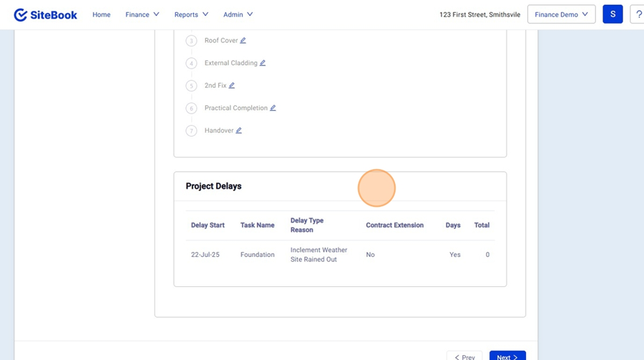Expand the Finance menu
The height and width of the screenshot is (360, 644).
tap(142, 14)
